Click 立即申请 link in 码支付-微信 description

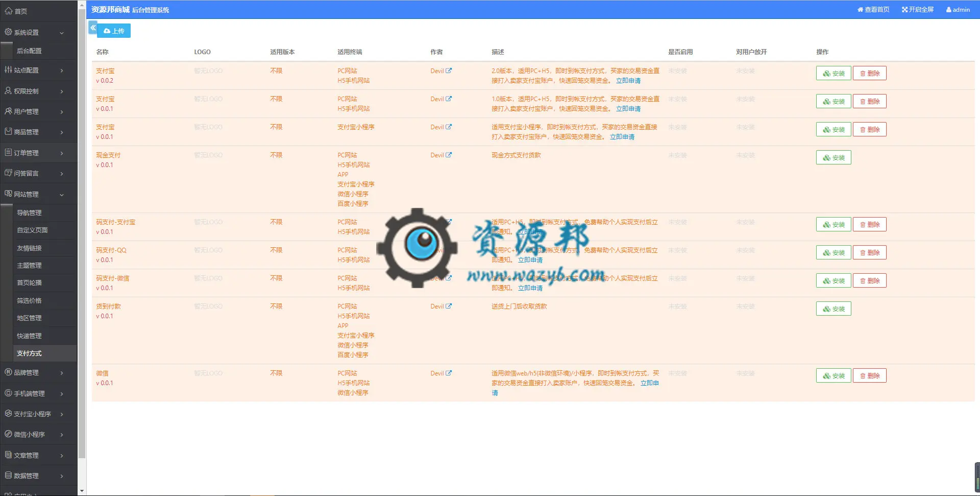pyautogui.click(x=530, y=288)
